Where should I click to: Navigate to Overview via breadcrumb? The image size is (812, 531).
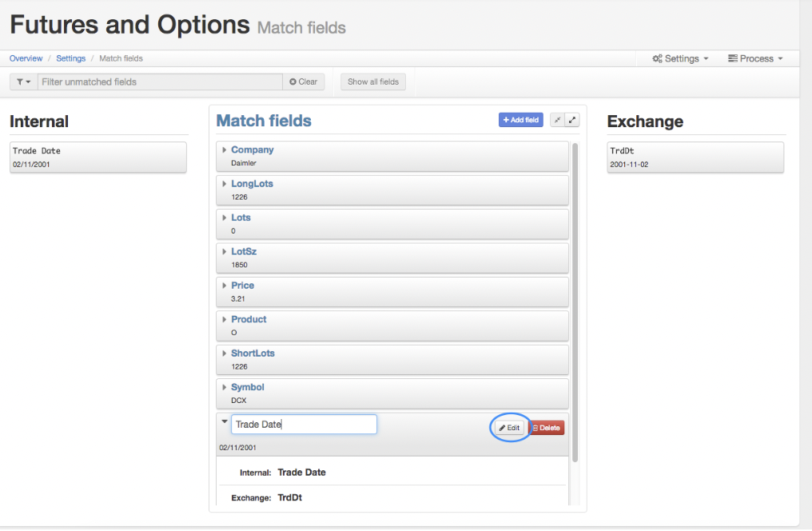tap(25, 58)
